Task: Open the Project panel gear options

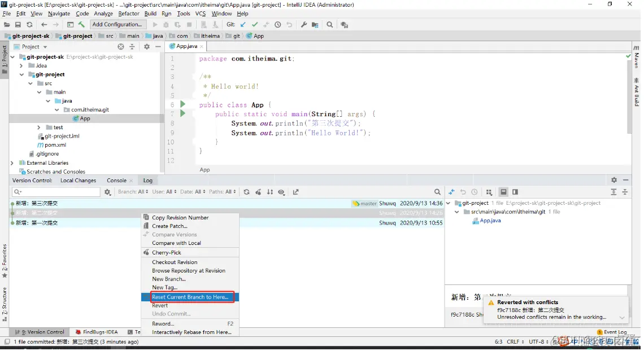Action: (x=147, y=47)
